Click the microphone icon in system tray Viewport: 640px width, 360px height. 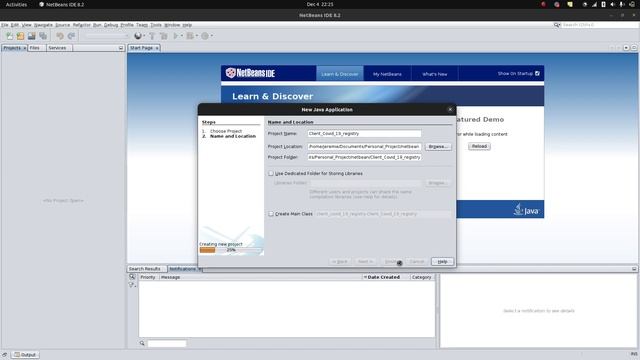point(622,4)
